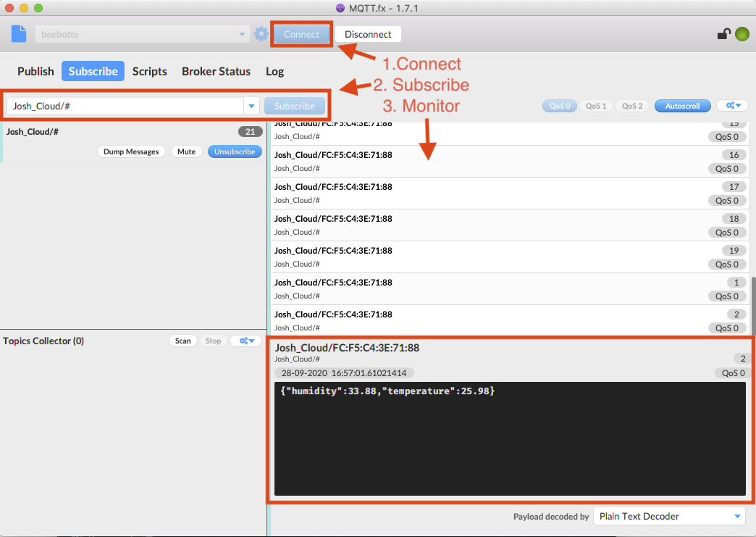Toggle Autoscroll off

[682, 105]
